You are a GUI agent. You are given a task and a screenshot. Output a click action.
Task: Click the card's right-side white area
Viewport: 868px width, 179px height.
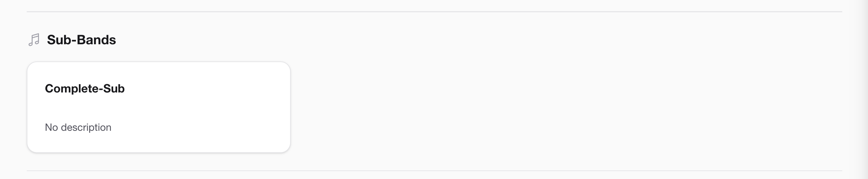256,107
